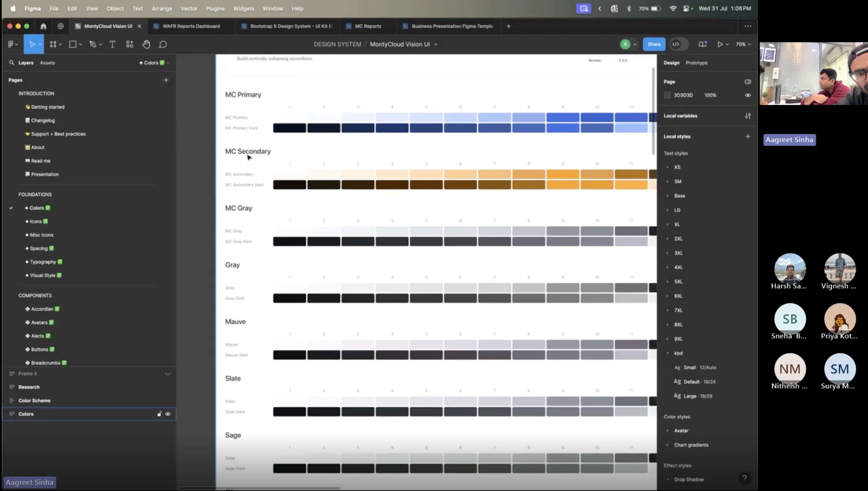Switch to MC Reports tab
868x491 pixels.
click(368, 26)
